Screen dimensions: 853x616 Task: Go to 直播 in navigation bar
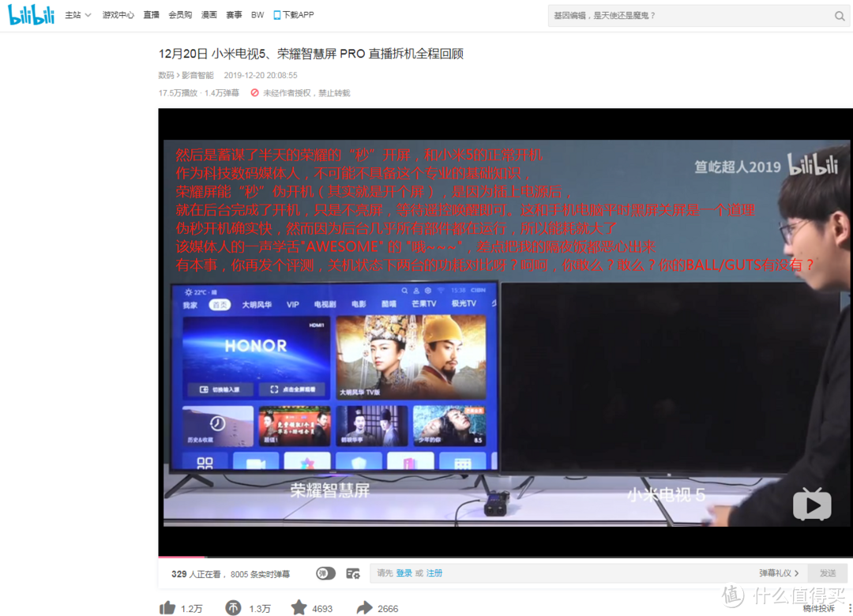tap(151, 15)
